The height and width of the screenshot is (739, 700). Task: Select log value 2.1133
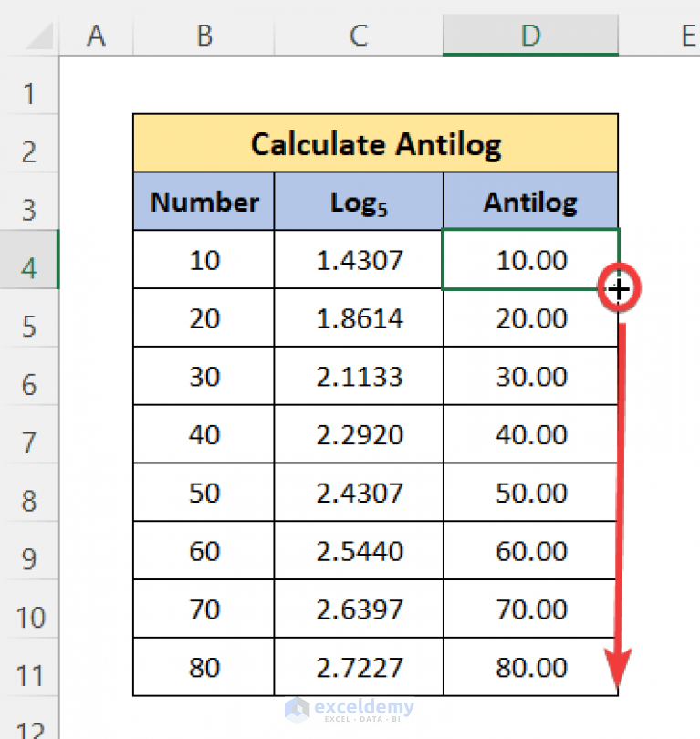tap(359, 376)
